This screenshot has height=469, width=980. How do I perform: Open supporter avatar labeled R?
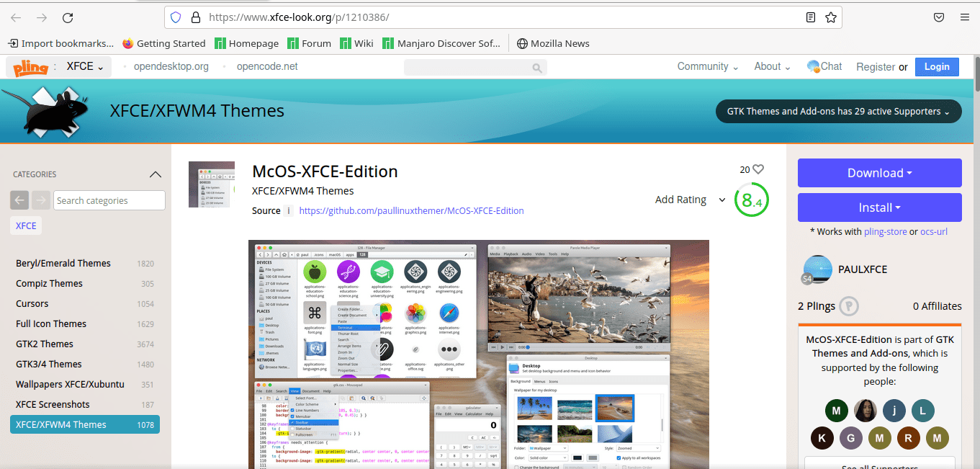tap(908, 437)
